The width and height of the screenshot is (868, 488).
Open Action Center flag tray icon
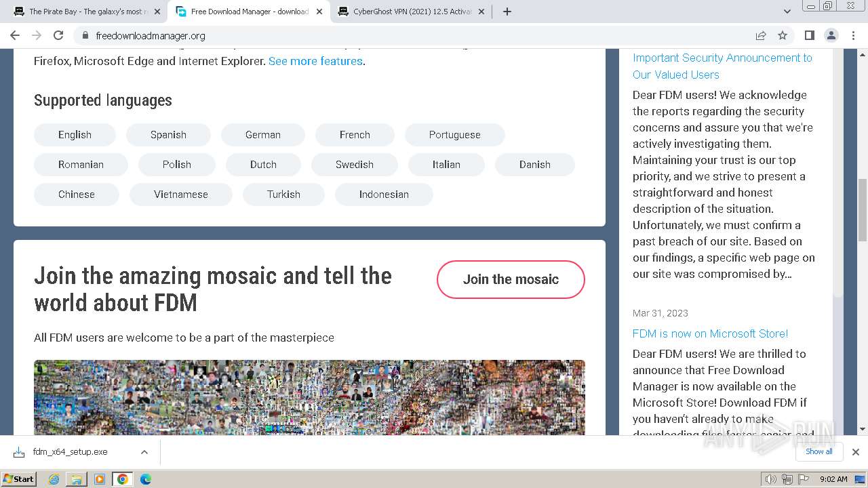(x=804, y=479)
